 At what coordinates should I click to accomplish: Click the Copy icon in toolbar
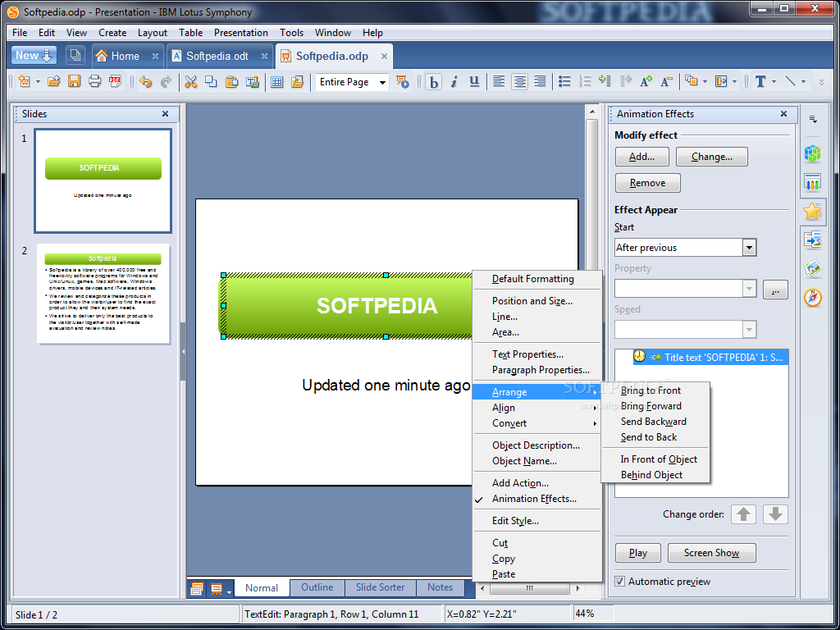(211, 81)
